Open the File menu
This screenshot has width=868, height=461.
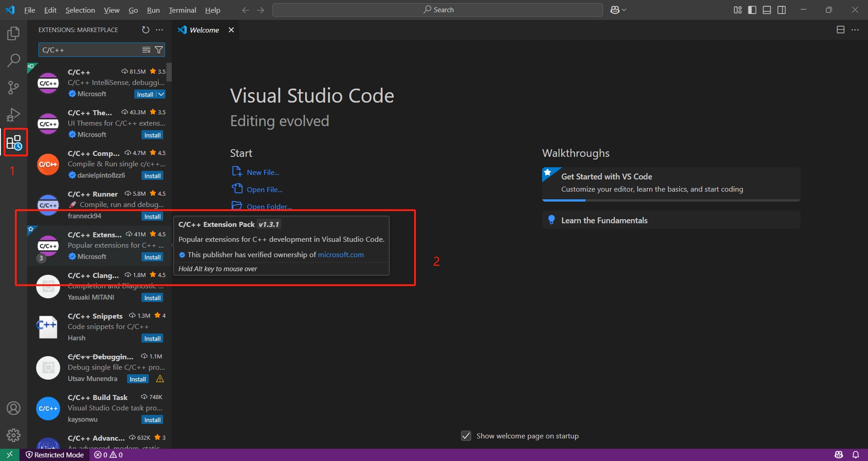click(x=29, y=10)
